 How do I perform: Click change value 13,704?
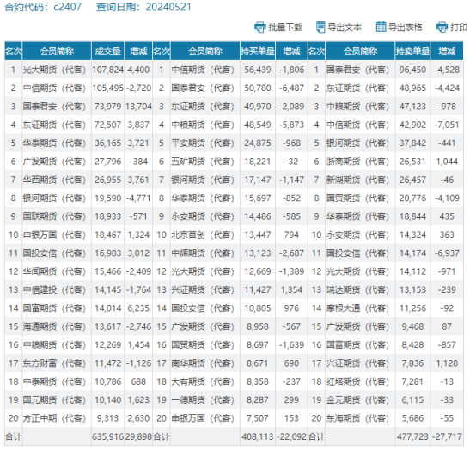click(x=138, y=107)
